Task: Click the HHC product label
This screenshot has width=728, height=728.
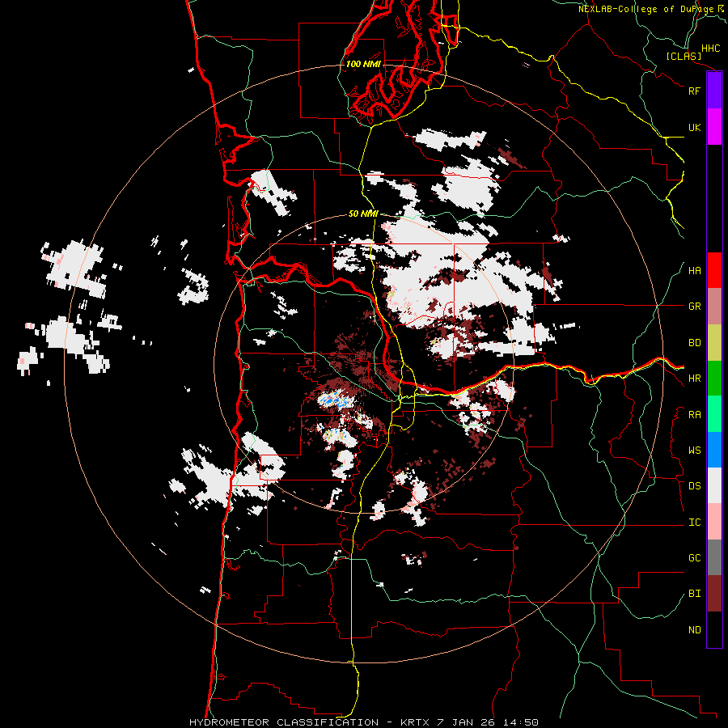Action: pyautogui.click(x=711, y=49)
